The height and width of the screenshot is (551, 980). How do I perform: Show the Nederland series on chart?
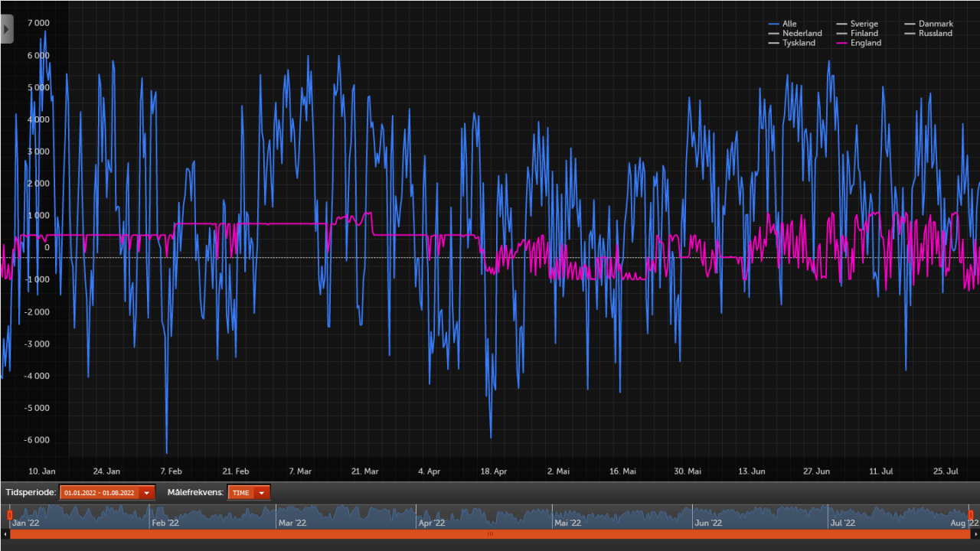802,34
